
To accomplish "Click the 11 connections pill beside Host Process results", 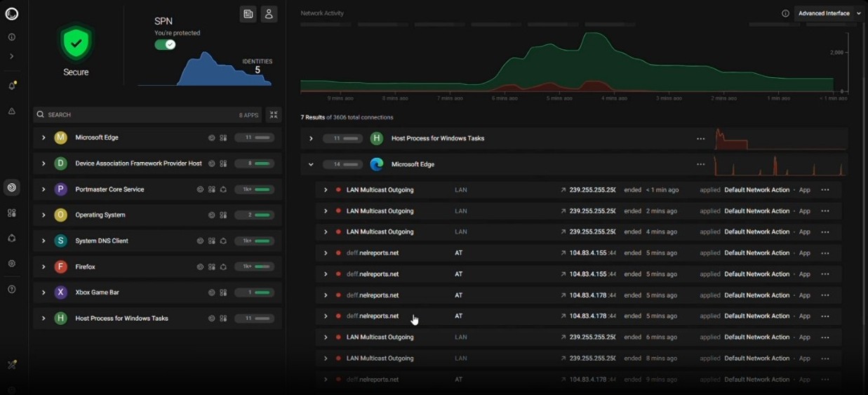I will 342,138.
